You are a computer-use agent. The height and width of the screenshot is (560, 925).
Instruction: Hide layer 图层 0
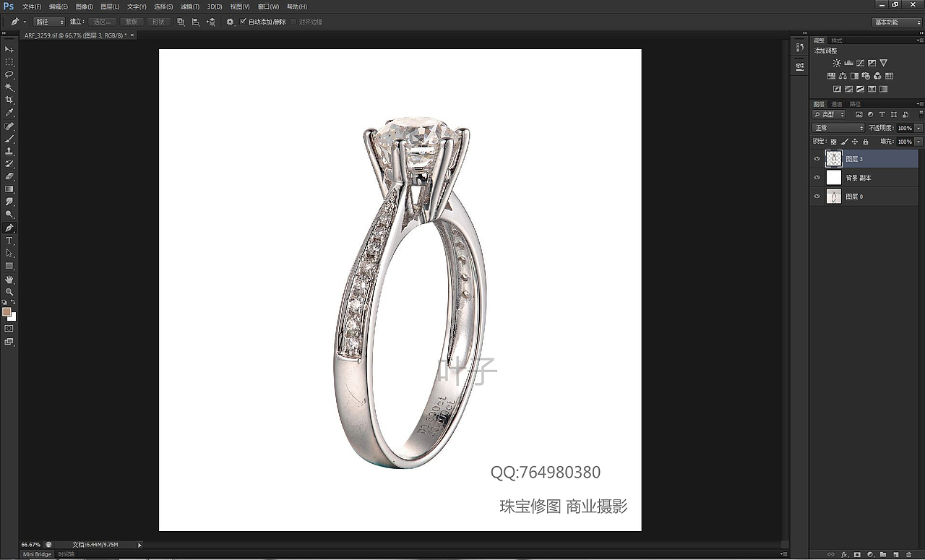[x=817, y=197]
